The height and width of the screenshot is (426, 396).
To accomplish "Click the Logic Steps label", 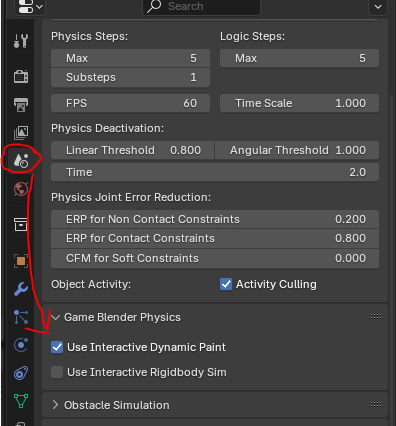I will (252, 36).
